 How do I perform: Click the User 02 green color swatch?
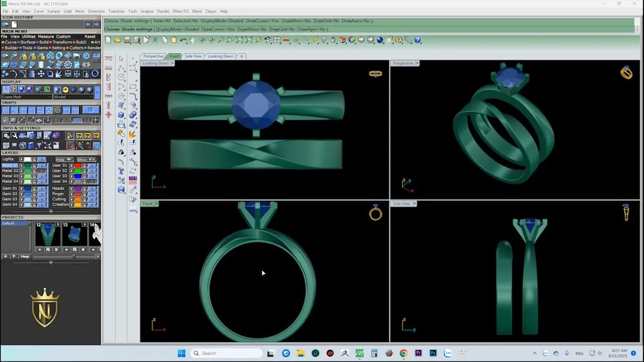click(x=77, y=171)
